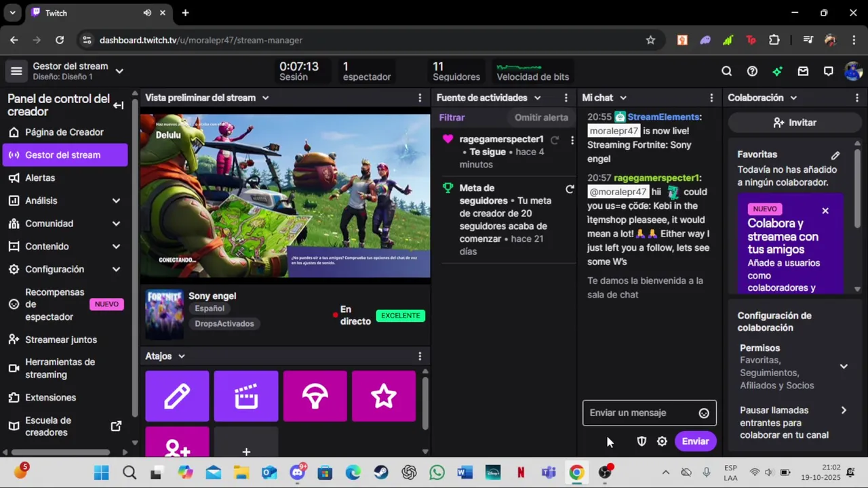Open whispers speech bubble icon
The width and height of the screenshot is (868, 488).
tap(828, 71)
